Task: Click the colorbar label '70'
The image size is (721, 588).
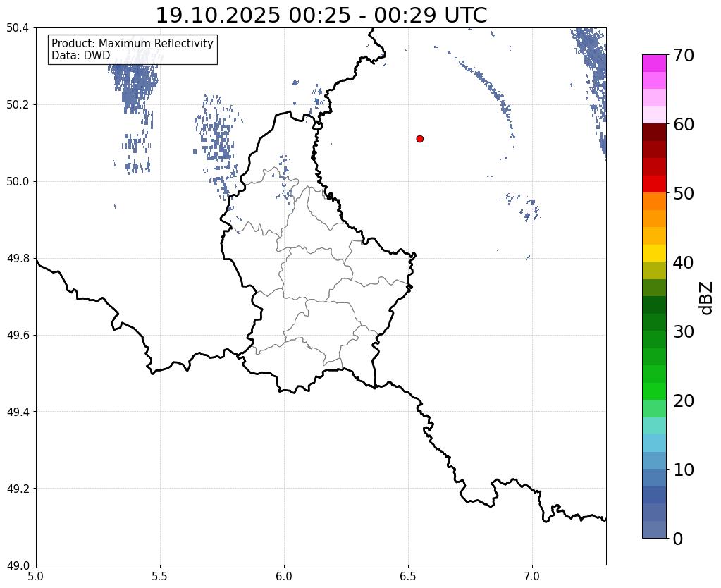Action: (683, 55)
